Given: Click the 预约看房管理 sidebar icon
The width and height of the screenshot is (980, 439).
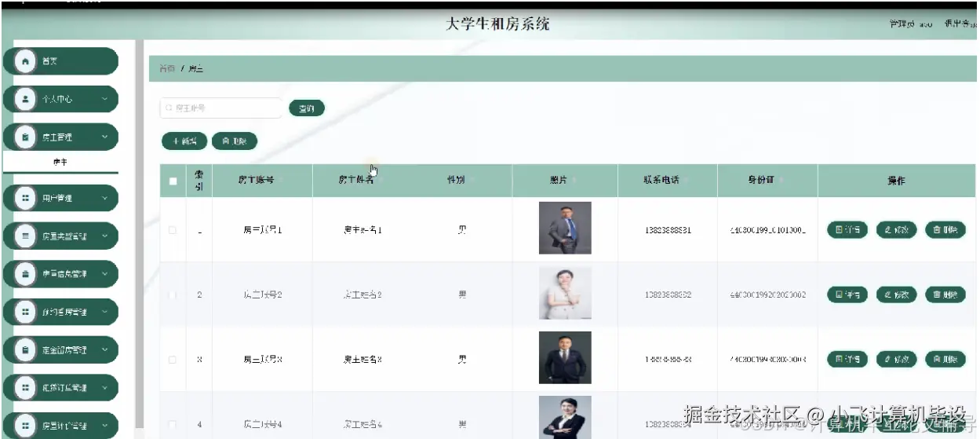Looking at the screenshot, I should [25, 312].
